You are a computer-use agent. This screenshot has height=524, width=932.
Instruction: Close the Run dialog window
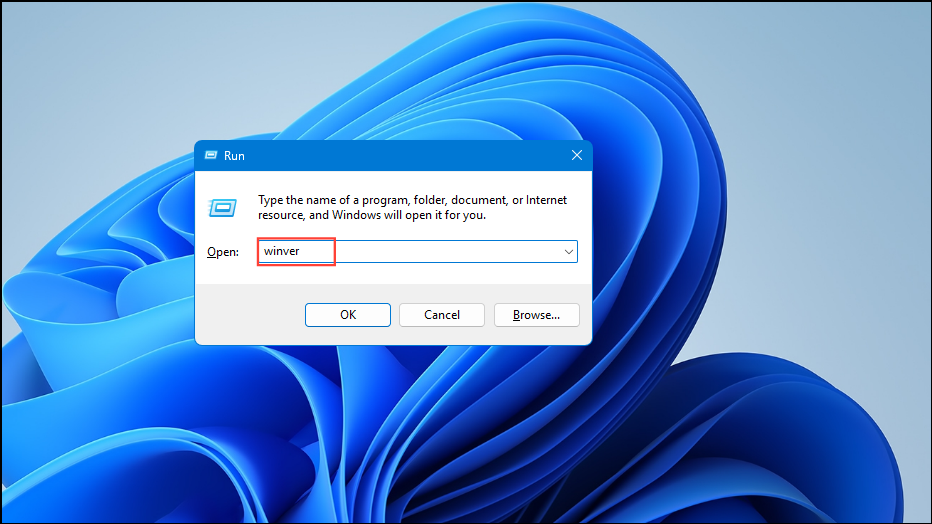point(577,156)
